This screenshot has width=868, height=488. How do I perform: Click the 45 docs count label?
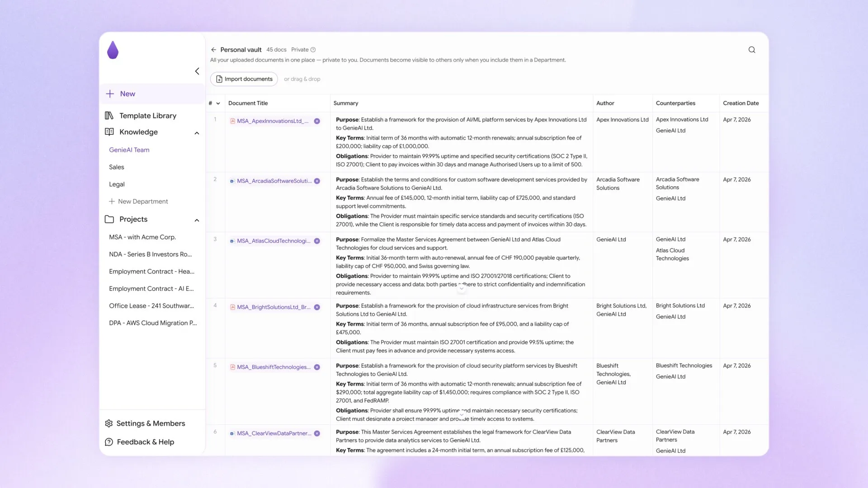(276, 50)
